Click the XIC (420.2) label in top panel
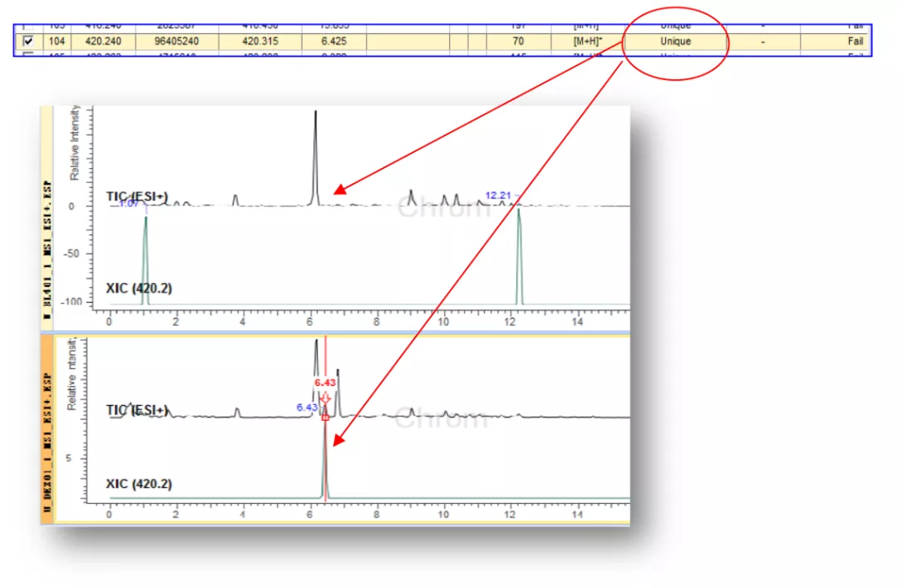Viewport: 898px width, 588px height. (139, 289)
